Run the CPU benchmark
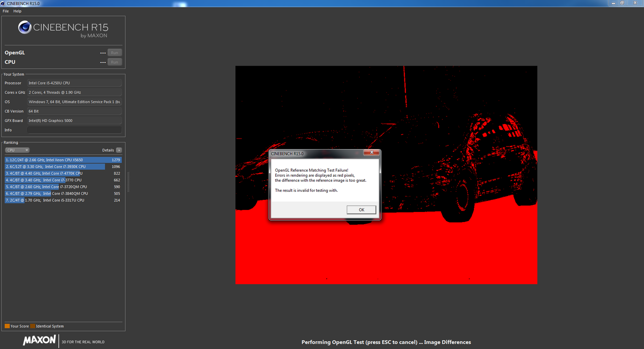This screenshot has height=349, width=644. [115, 62]
